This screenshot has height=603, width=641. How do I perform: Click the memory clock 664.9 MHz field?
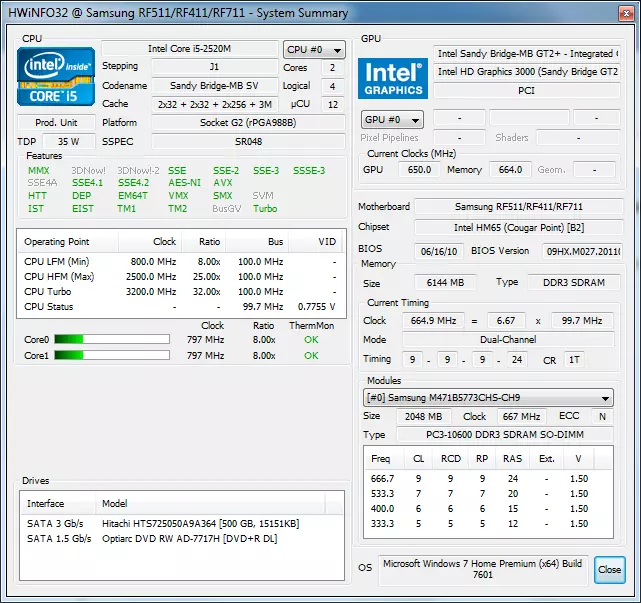pyautogui.click(x=433, y=321)
